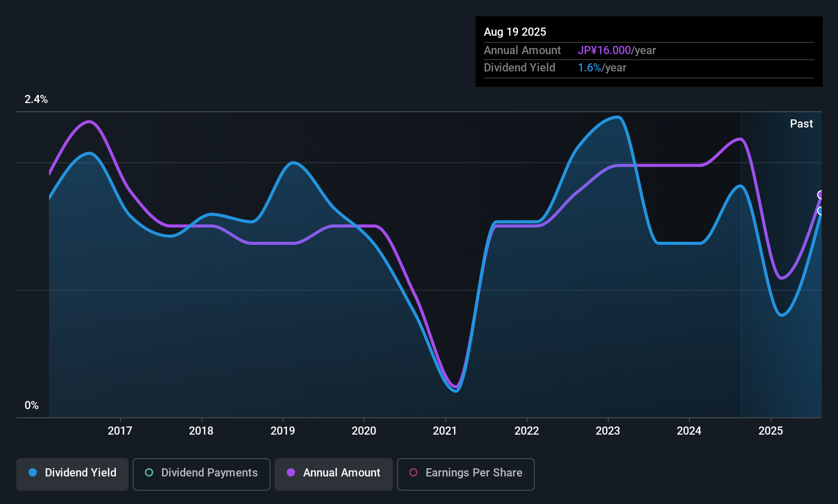This screenshot has width=838, height=504.
Task: Click the JP¥16.000/year annual amount value
Action: (617, 50)
